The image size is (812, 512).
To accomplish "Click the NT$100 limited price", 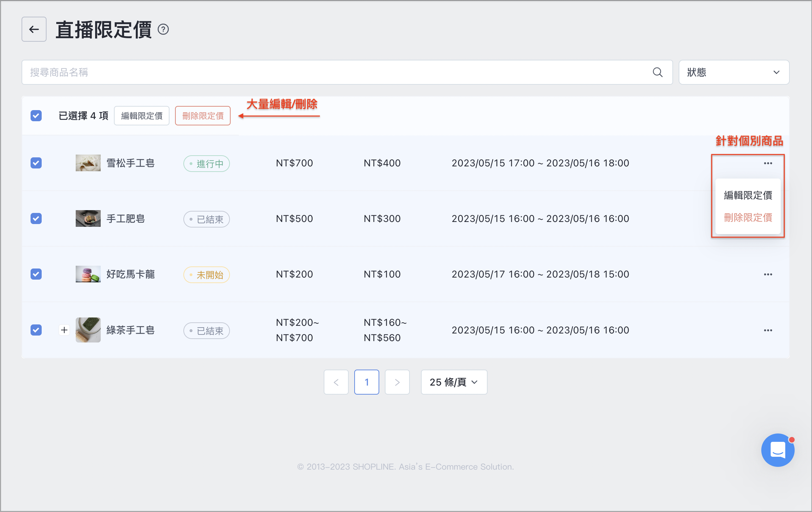I will [382, 274].
